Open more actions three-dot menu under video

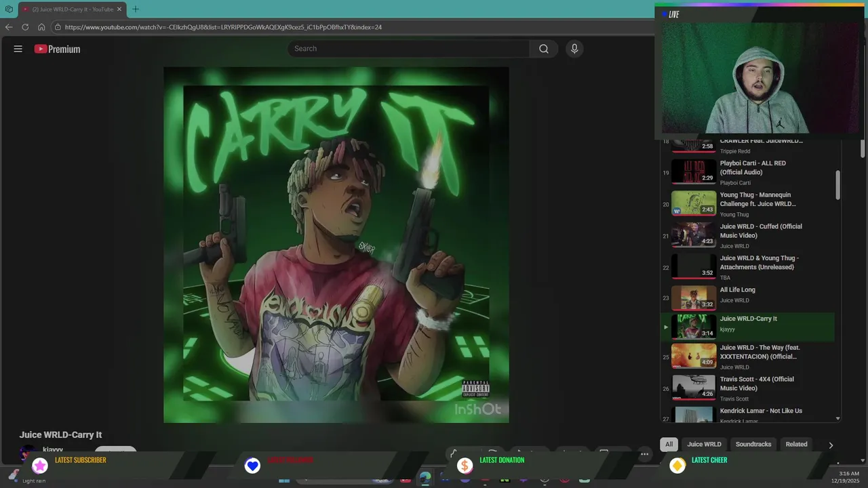point(645,454)
